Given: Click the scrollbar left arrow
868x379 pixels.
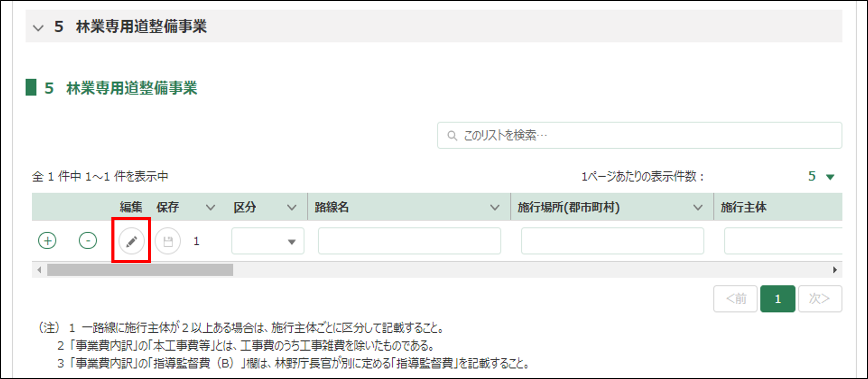Looking at the screenshot, I should tap(39, 270).
